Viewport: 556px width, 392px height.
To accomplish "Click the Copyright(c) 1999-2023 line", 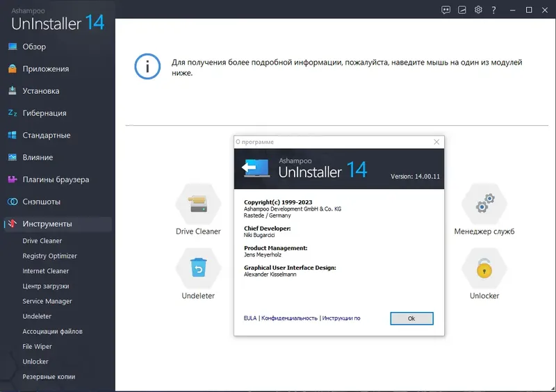I will coord(278,202).
